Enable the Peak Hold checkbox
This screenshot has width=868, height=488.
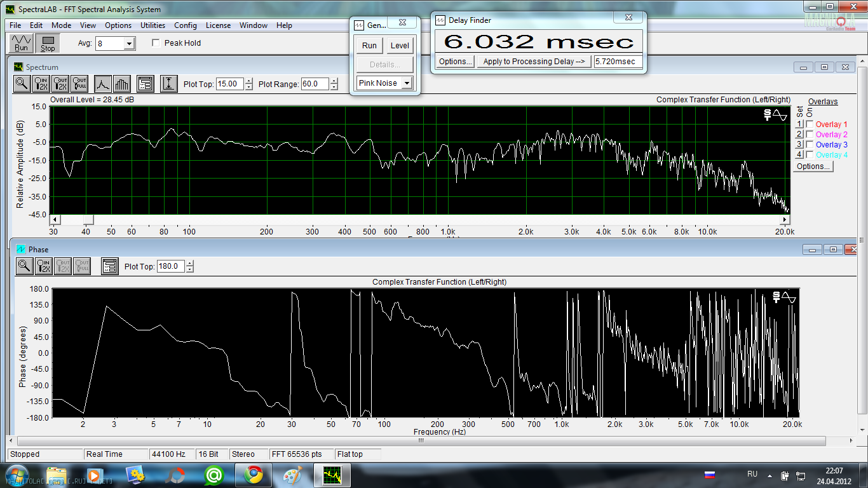156,43
